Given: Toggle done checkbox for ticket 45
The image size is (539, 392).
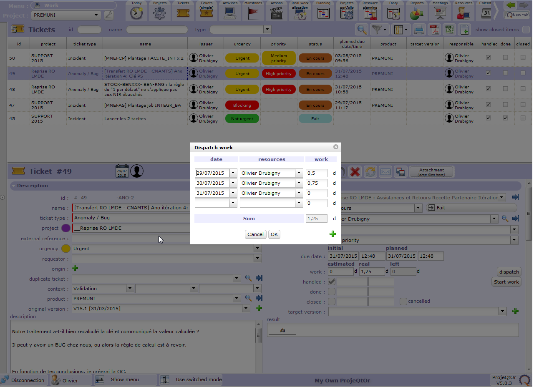Looking at the screenshot, I should pos(505,118).
